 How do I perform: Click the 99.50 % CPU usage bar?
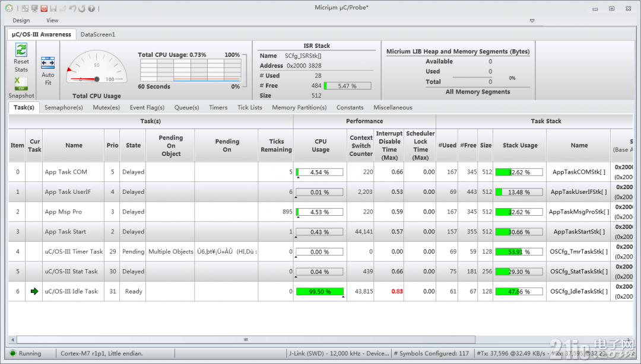pos(320,292)
